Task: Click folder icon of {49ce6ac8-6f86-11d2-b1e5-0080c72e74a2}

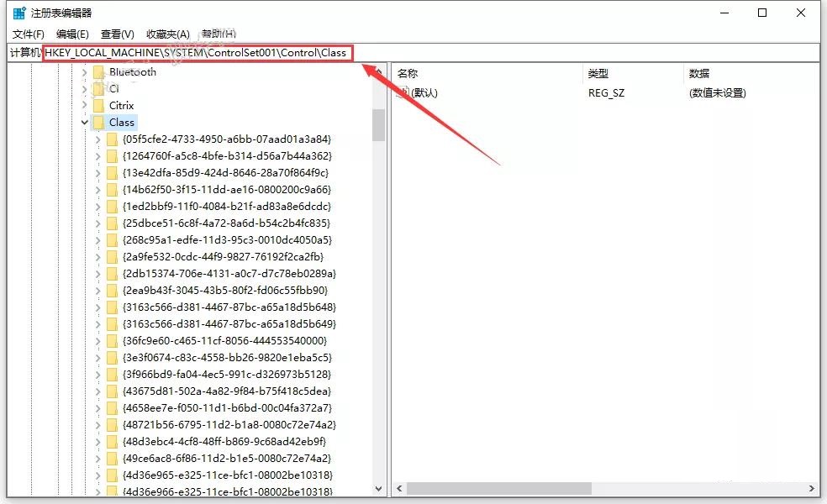Action: coord(112,459)
